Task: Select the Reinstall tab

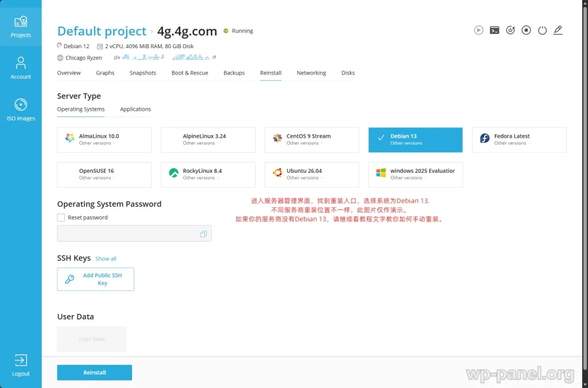Action: [271, 73]
